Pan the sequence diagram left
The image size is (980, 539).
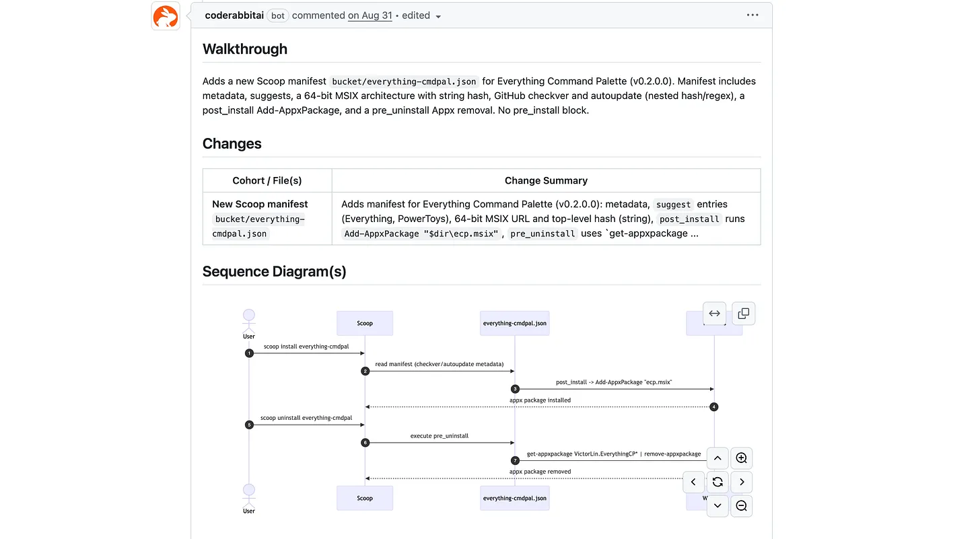693,482
